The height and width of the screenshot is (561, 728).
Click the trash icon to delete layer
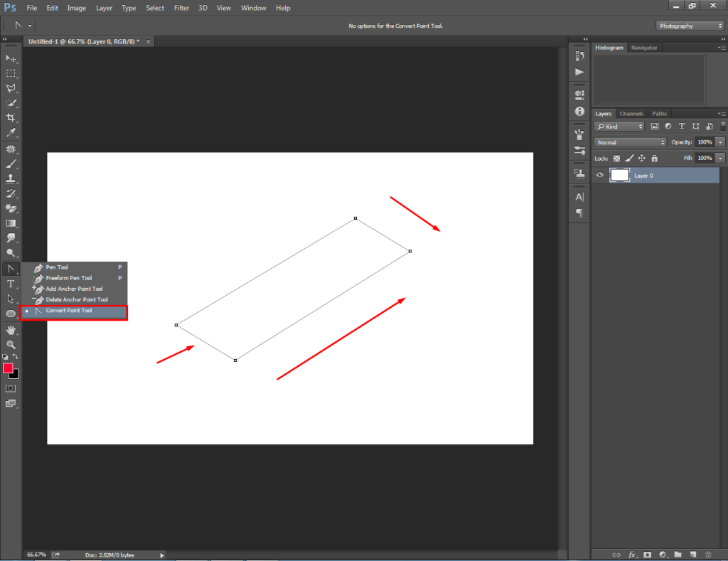[x=707, y=554]
